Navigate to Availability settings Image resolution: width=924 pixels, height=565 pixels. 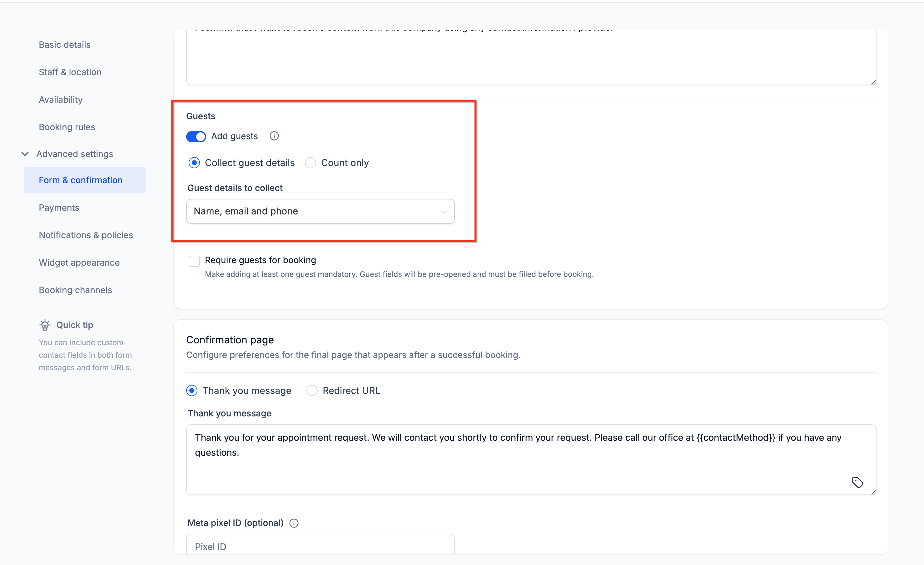point(61,100)
